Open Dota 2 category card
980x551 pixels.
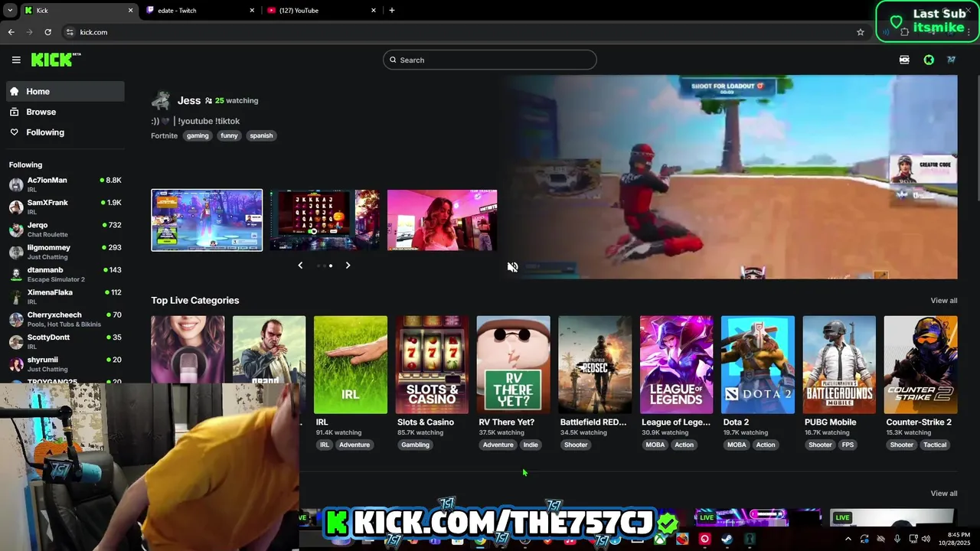757,365
